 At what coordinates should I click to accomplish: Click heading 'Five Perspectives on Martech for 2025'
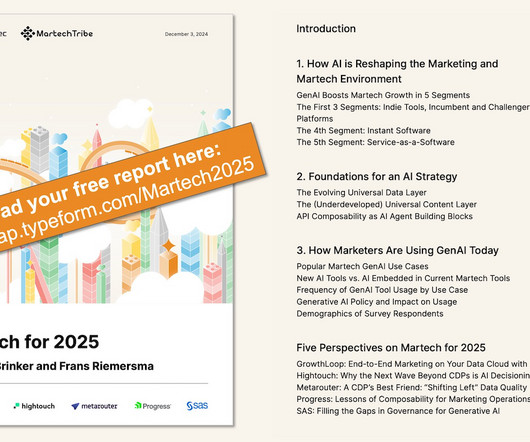(391, 348)
